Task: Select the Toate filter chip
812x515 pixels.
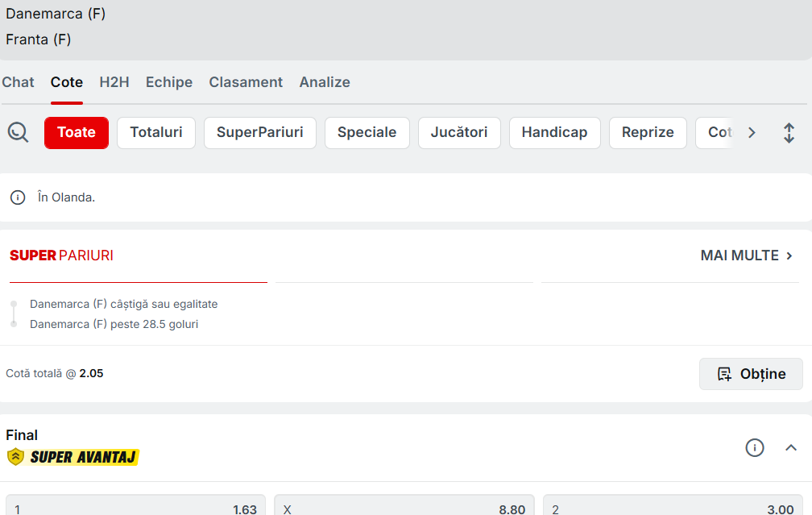Action: pyautogui.click(x=77, y=133)
